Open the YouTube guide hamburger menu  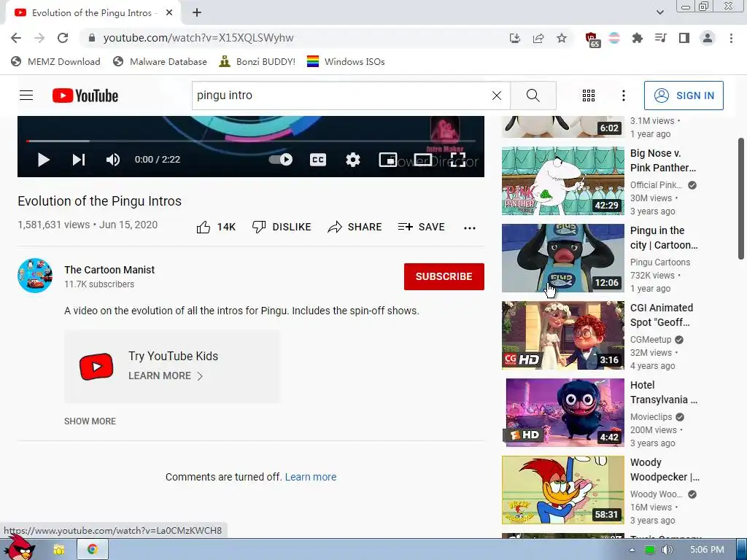26,96
